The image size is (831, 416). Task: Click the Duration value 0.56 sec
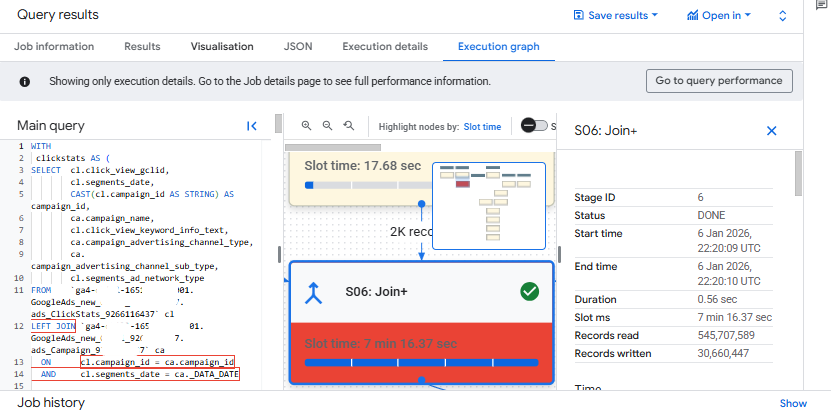[717, 299]
